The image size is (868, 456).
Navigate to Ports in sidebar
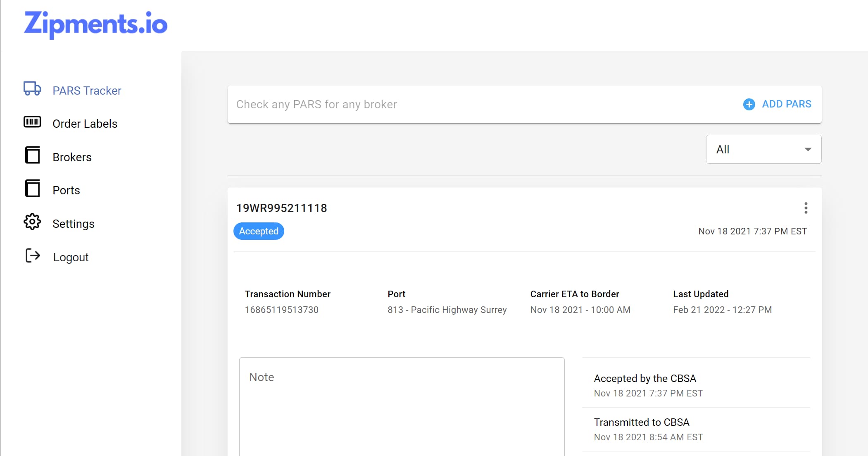[66, 190]
